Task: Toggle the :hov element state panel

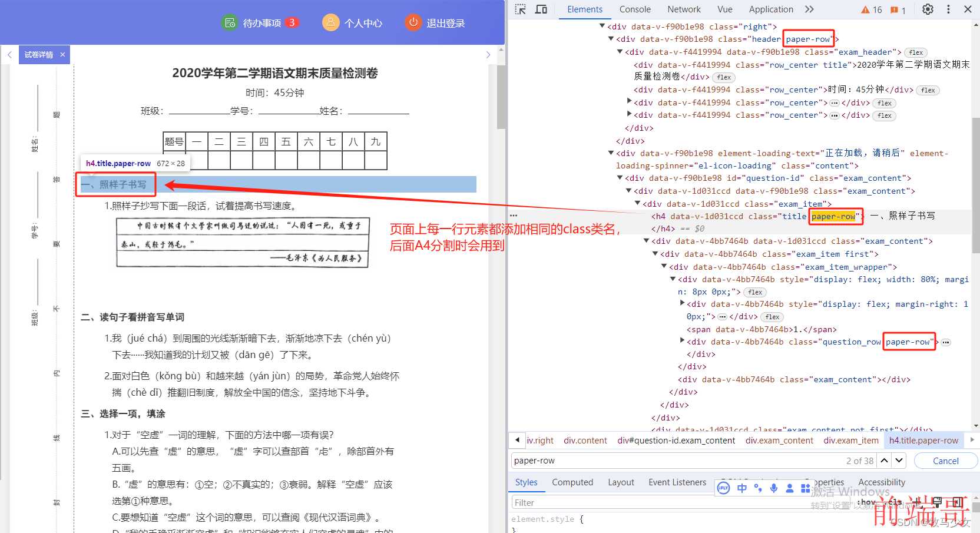Action: [866, 502]
